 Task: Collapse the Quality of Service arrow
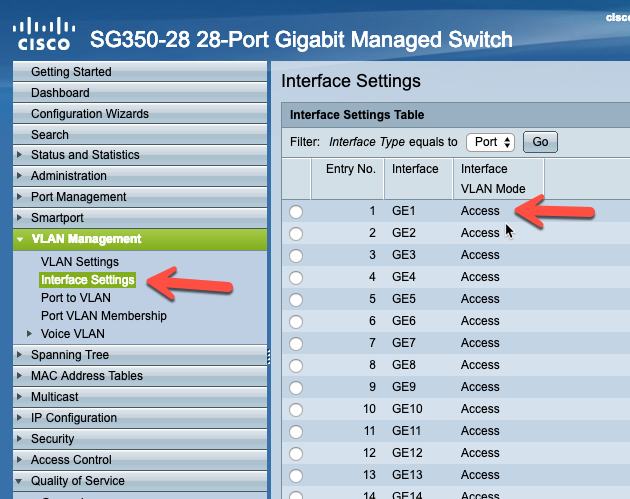[19, 481]
